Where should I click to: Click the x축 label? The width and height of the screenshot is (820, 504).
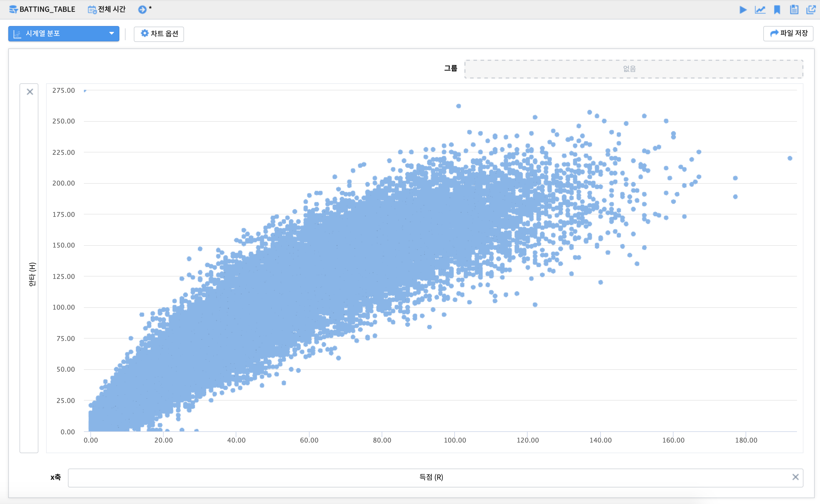click(x=56, y=477)
